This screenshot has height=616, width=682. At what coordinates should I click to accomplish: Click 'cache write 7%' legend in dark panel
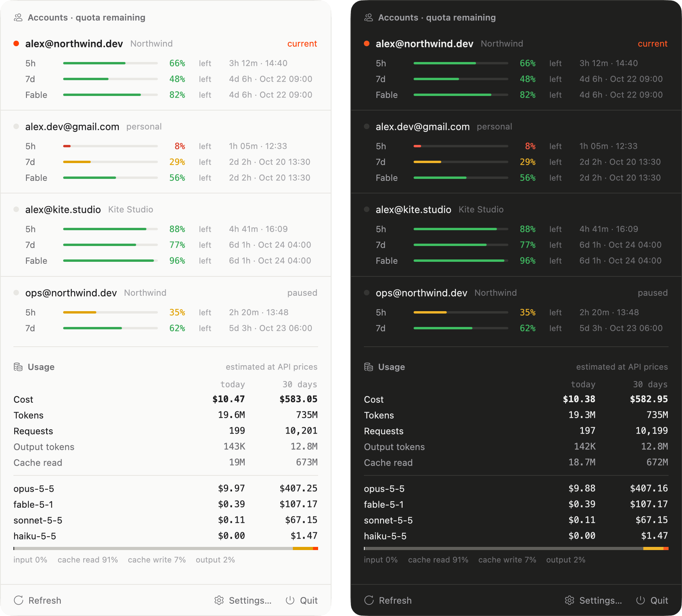point(507,560)
